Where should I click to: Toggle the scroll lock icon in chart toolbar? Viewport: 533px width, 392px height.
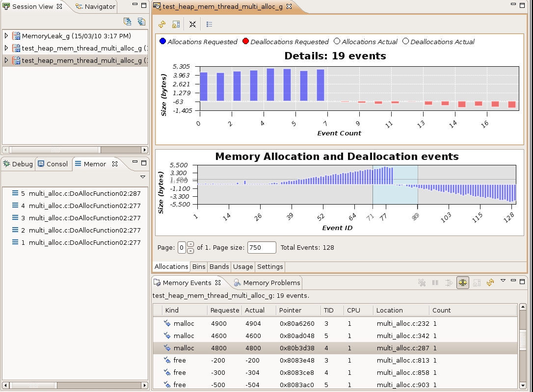(x=176, y=24)
